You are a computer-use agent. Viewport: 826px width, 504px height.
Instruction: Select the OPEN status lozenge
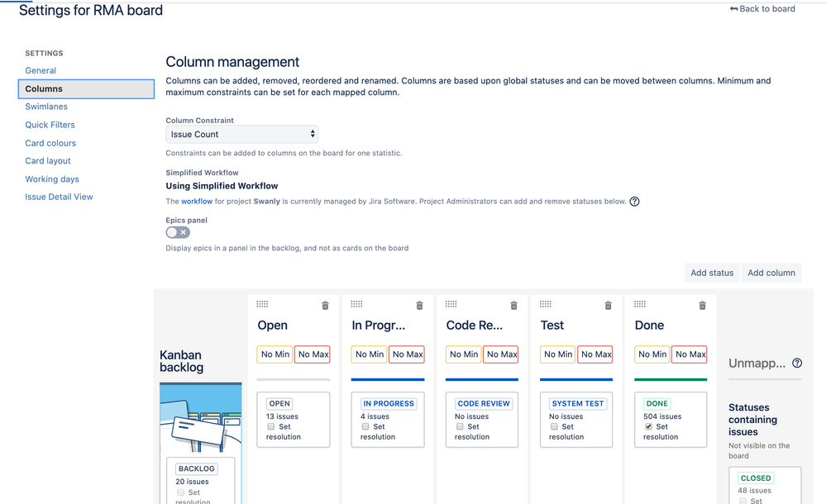(x=279, y=403)
